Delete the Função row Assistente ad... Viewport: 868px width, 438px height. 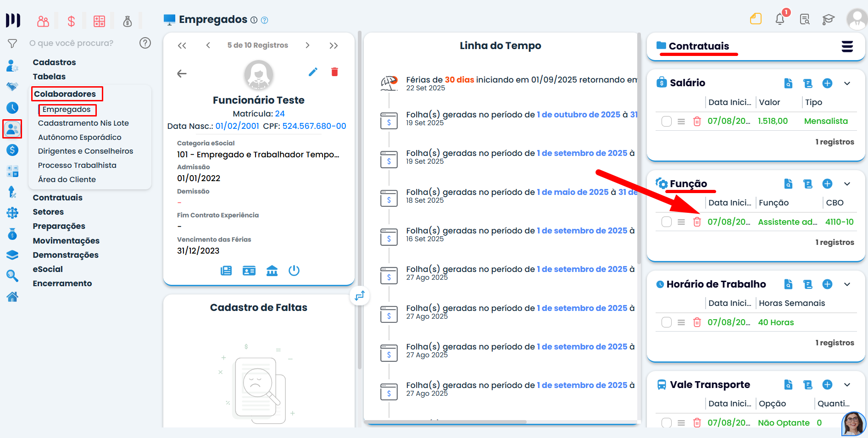[697, 222]
